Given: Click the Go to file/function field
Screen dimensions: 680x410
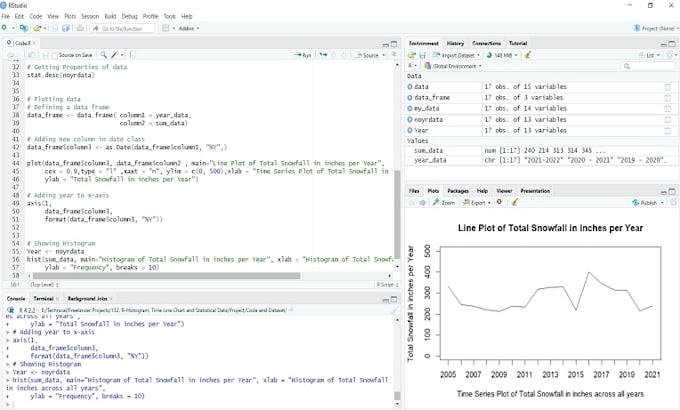Looking at the screenshot, I should pos(122,28).
